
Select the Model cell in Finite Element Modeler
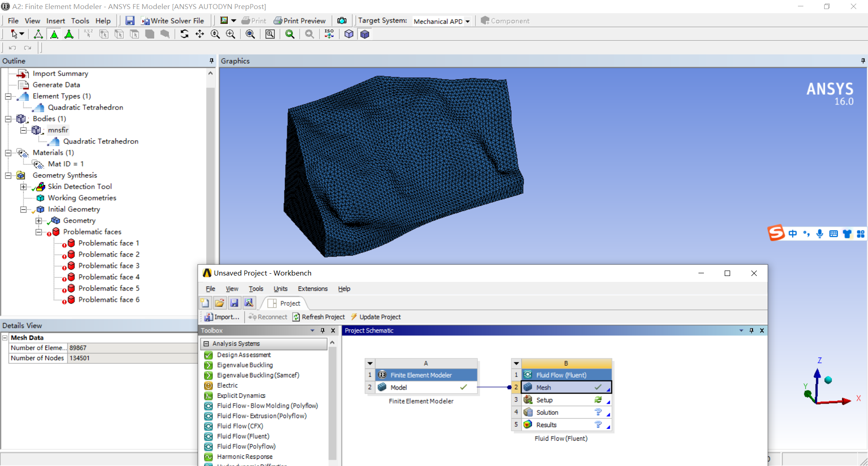pos(426,387)
